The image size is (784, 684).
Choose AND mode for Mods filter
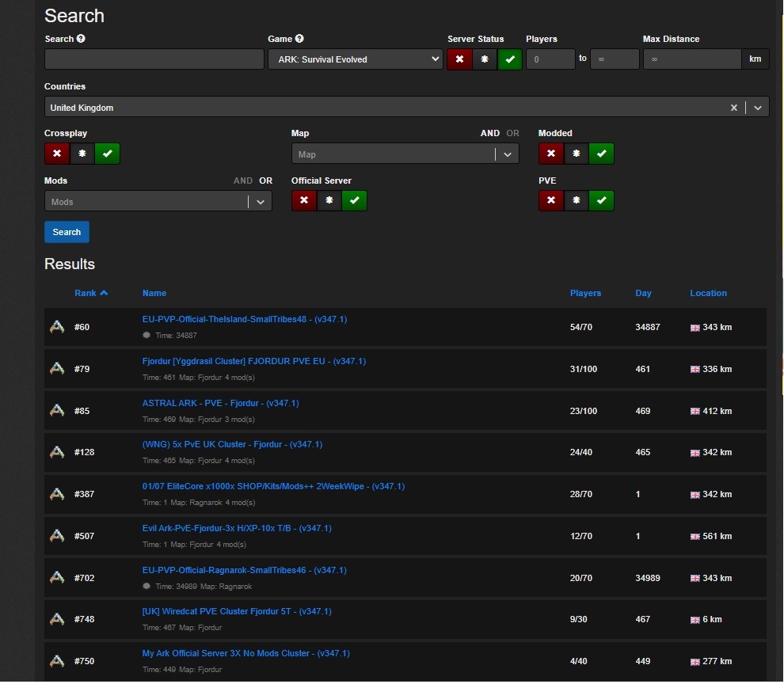(243, 181)
